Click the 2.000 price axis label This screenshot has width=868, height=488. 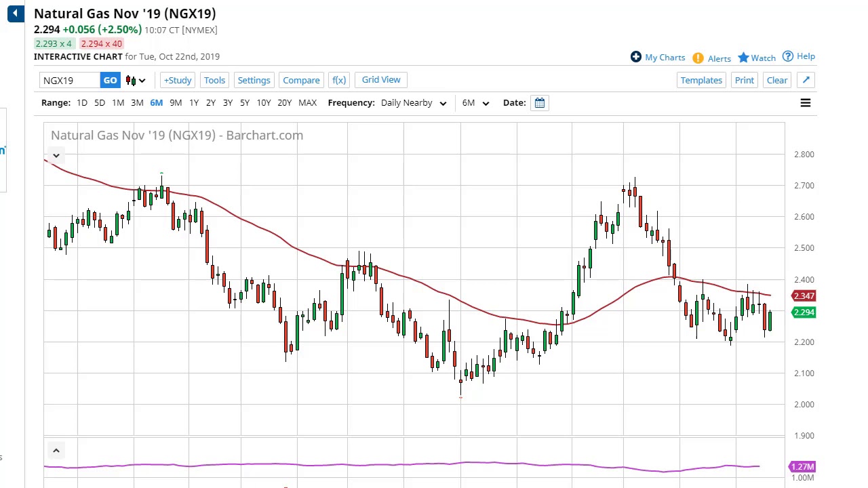[x=804, y=405]
